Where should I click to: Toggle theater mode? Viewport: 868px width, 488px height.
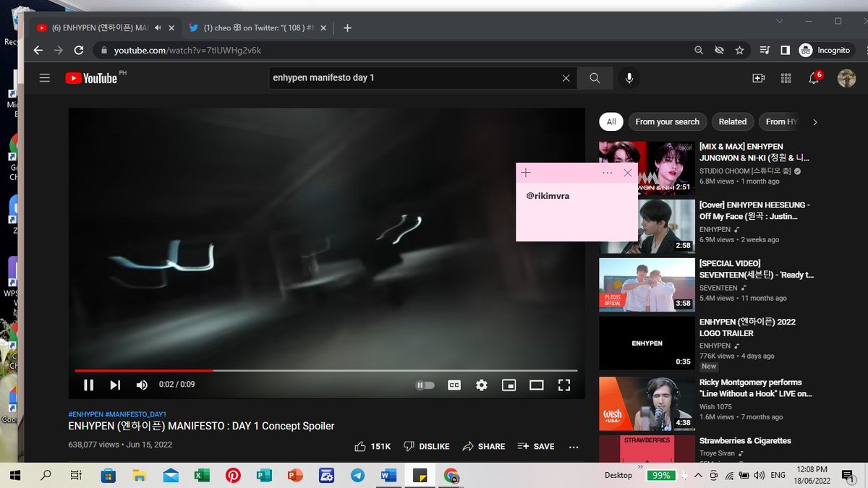[537, 385]
